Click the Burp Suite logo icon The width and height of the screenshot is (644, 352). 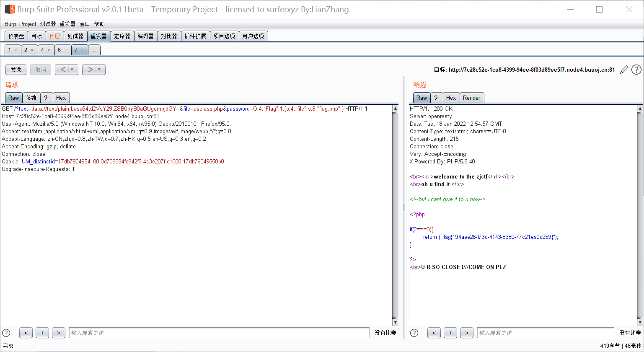[x=10, y=9]
